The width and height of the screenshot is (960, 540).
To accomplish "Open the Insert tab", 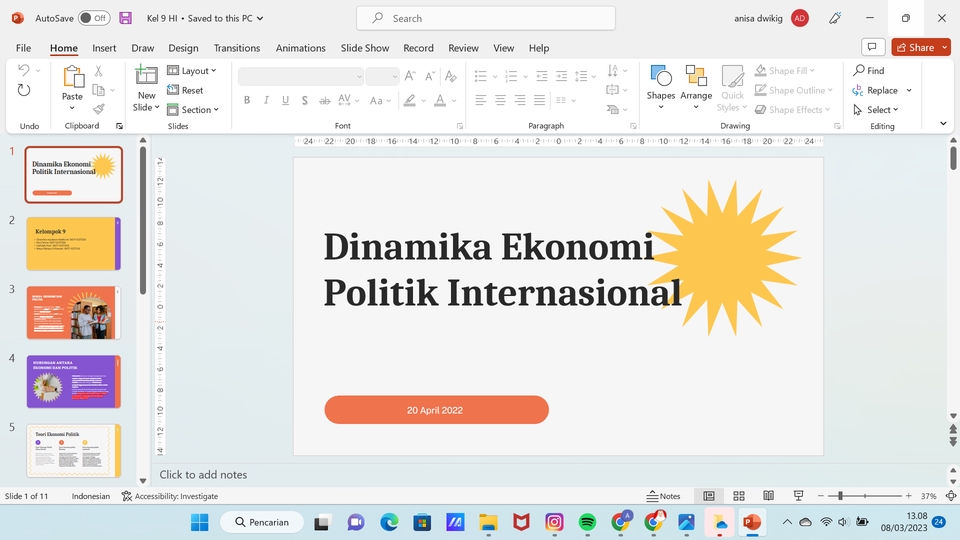I will pyautogui.click(x=104, y=48).
